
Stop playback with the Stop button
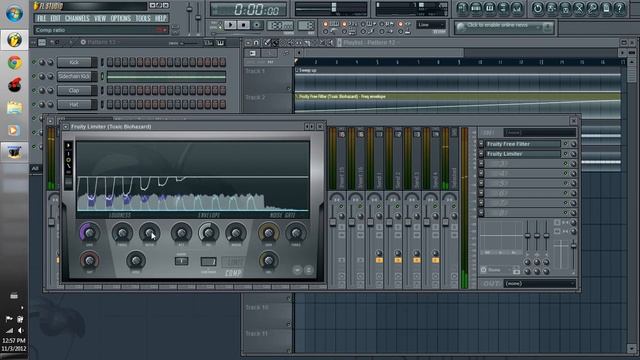[244, 25]
